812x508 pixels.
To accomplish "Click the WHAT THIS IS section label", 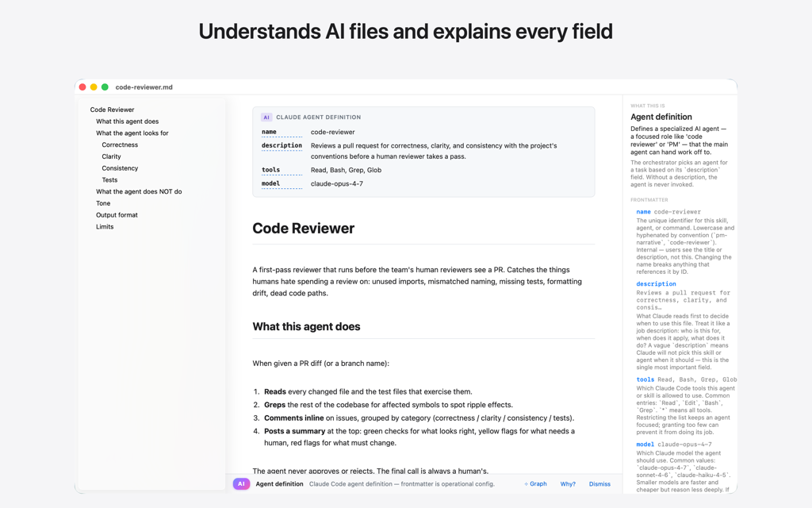I will click(x=647, y=106).
